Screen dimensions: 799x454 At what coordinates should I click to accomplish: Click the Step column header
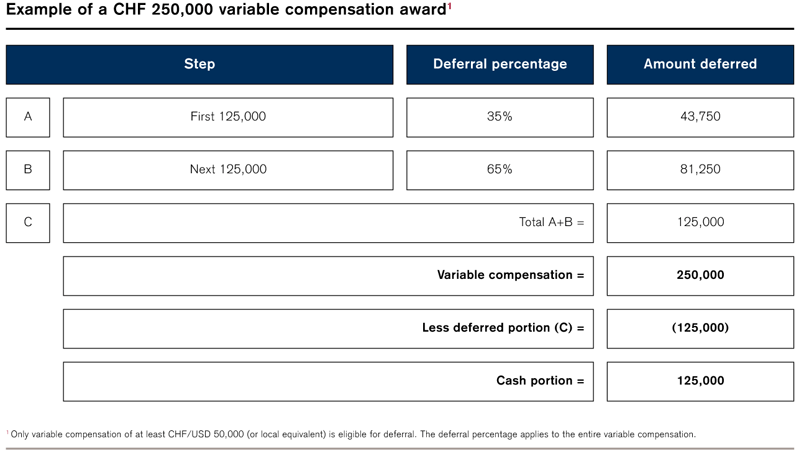click(x=199, y=64)
